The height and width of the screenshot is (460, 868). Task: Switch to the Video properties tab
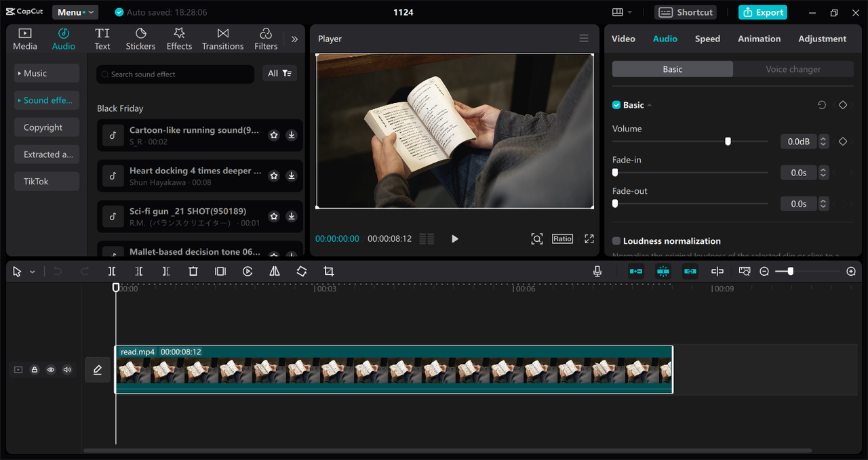[623, 39]
